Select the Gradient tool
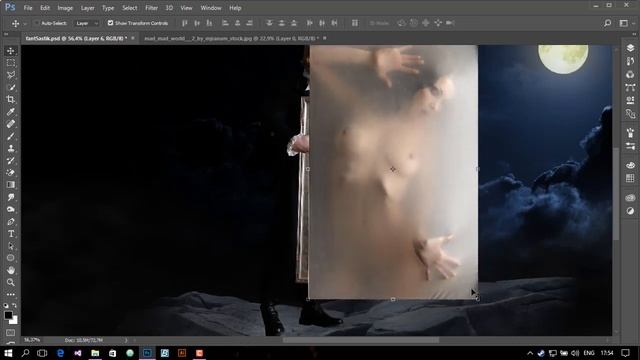Image resolution: width=640 pixels, height=360 pixels. click(x=11, y=185)
